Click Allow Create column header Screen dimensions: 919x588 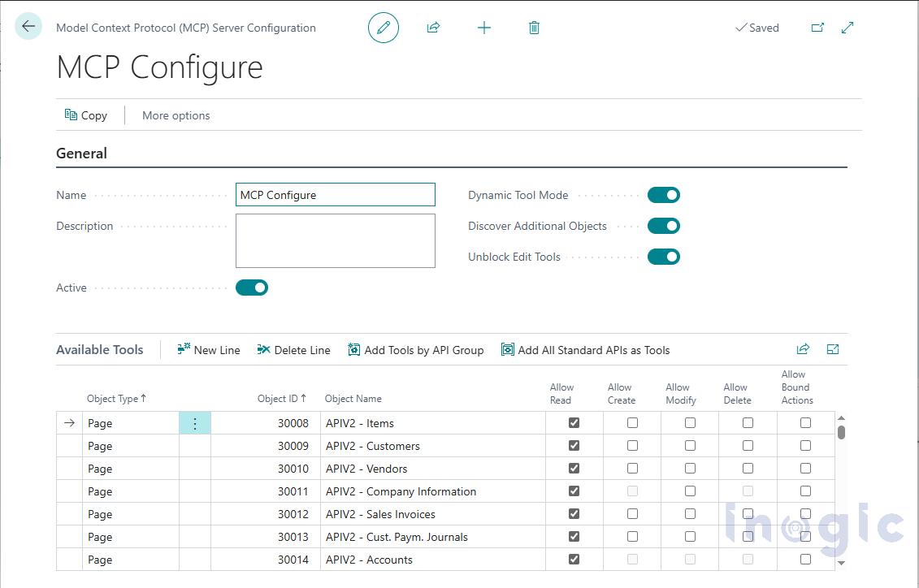[622, 394]
